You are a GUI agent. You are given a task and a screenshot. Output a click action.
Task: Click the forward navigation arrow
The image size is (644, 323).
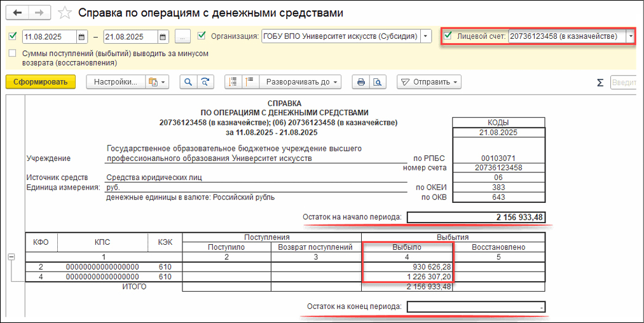39,13
